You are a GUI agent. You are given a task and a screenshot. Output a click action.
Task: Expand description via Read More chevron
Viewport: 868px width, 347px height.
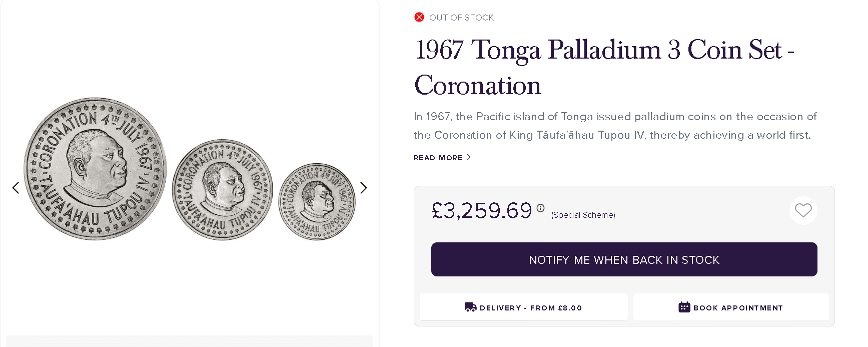coord(469,157)
